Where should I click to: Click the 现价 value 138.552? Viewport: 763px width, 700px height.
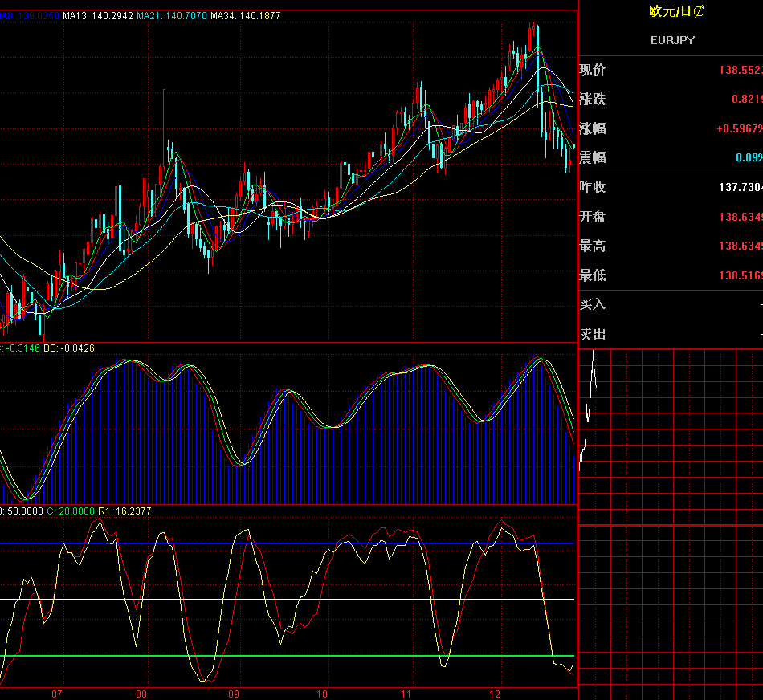pyautogui.click(x=741, y=70)
